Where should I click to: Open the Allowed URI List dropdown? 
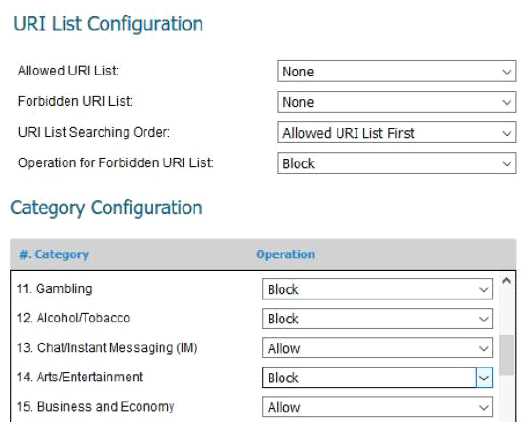396,71
